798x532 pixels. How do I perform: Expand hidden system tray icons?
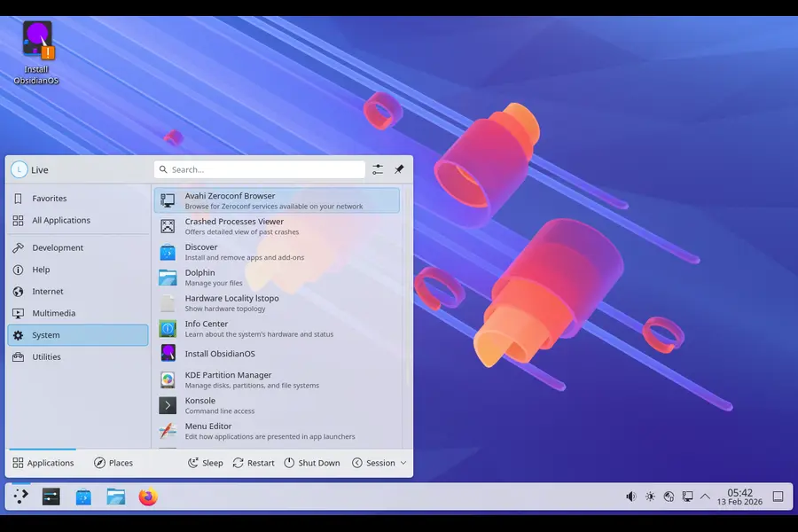[x=706, y=497]
